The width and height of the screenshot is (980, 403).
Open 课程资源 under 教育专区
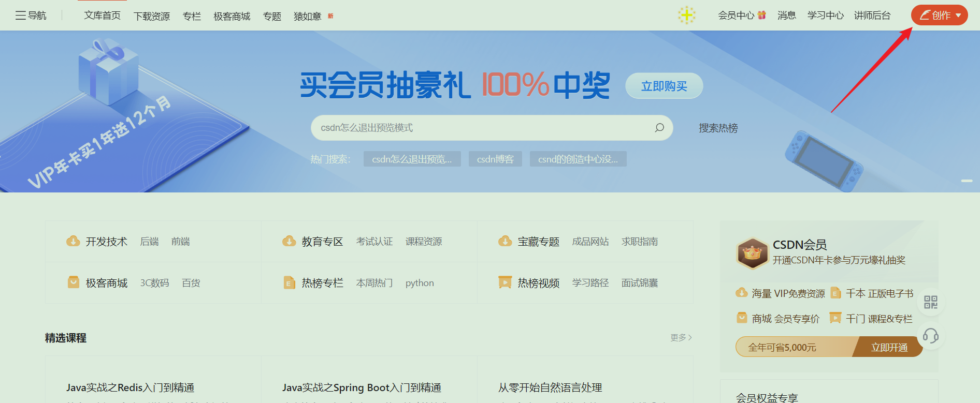click(x=424, y=241)
